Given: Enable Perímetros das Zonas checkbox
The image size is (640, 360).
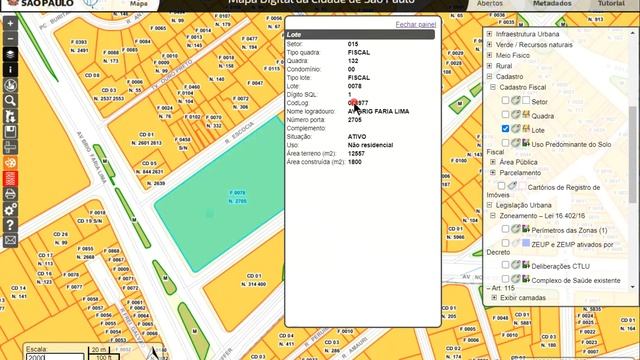Looking at the screenshot, I should (505, 229).
